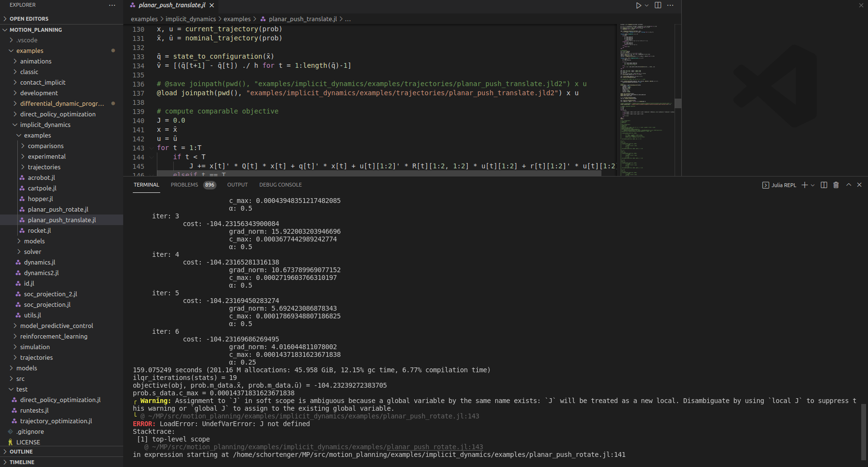
Task: Expand the src folder
Action: (62, 379)
